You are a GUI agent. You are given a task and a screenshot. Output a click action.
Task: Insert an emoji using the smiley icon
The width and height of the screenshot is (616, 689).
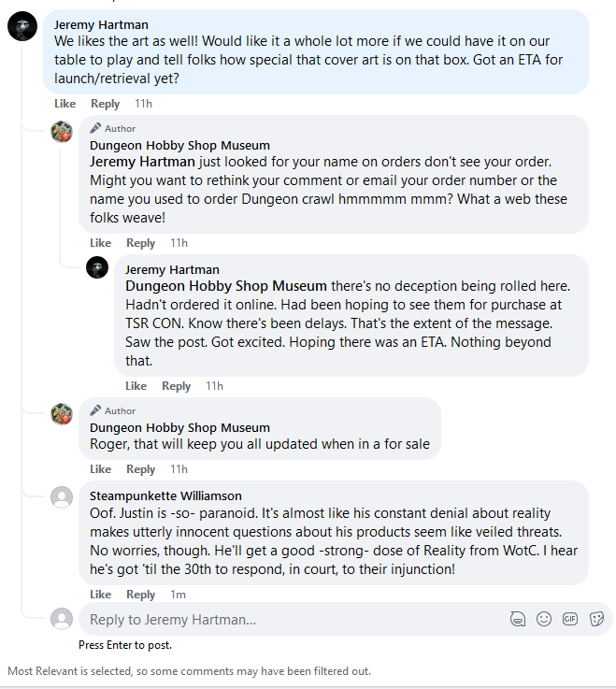(544, 619)
